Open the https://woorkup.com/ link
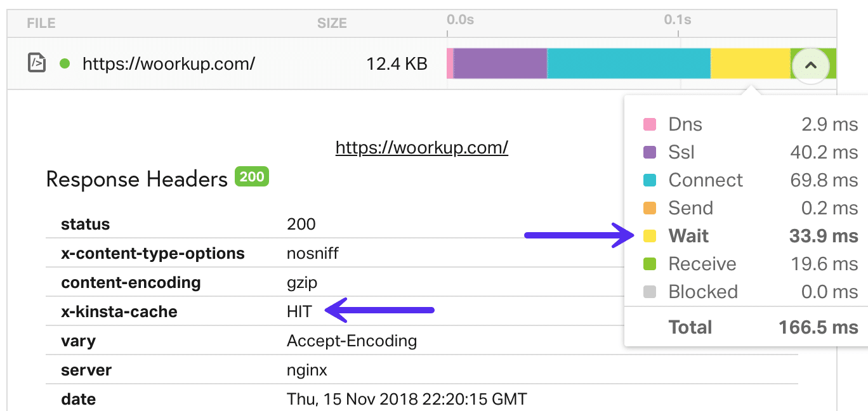Viewport: 868px width, 411px height. click(421, 147)
